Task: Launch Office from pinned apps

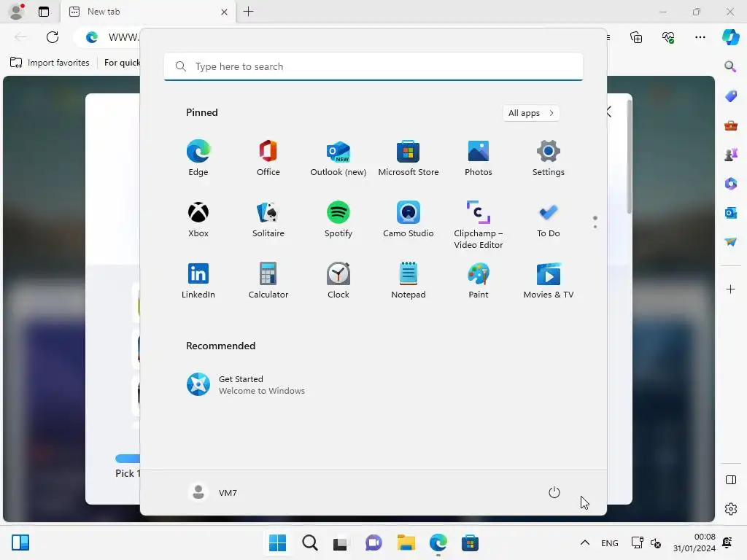Action: coord(268,158)
